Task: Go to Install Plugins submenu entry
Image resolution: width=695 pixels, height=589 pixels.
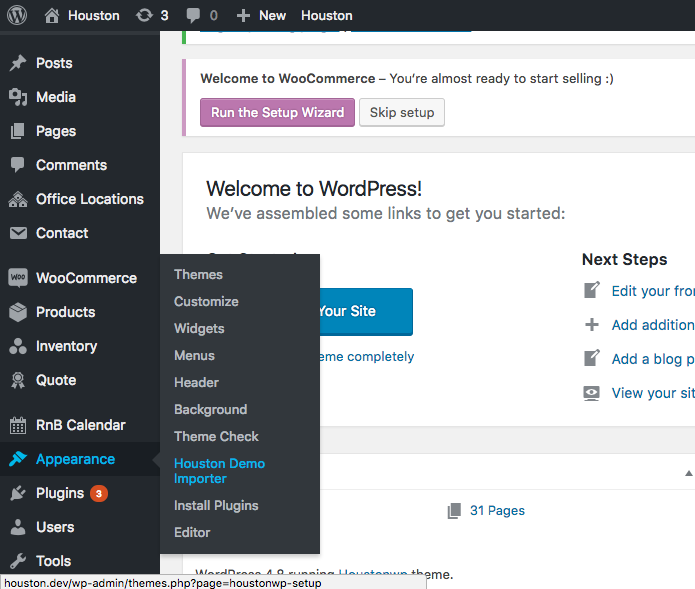Action: [216, 505]
